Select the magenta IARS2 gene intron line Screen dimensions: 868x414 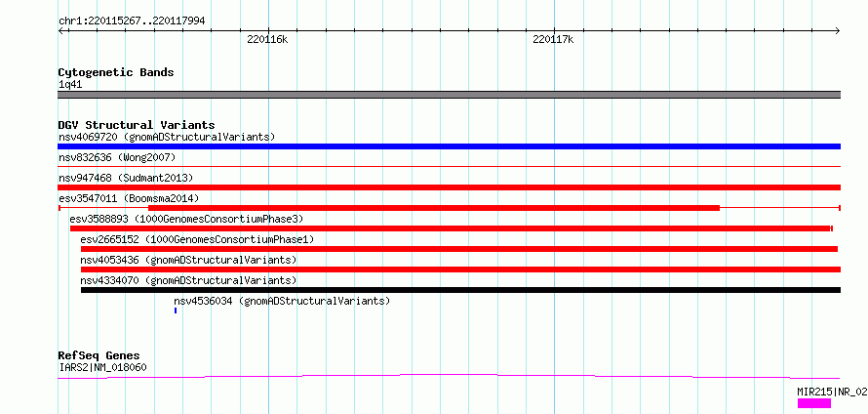coord(449,376)
